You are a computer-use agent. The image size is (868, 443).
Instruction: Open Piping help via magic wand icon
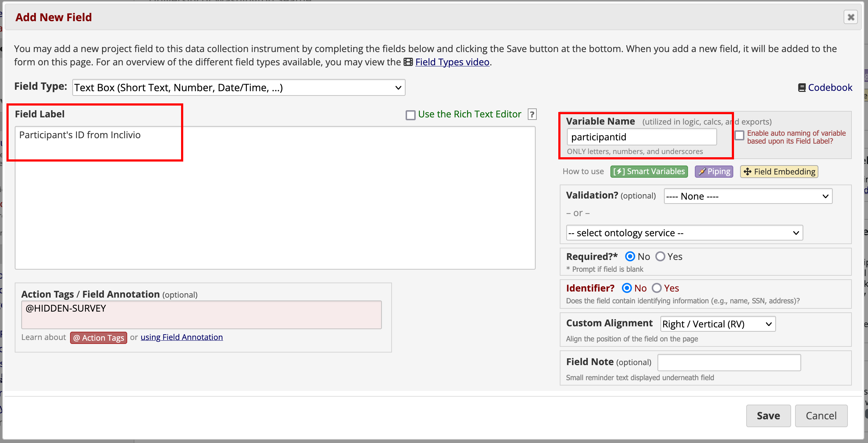713,171
